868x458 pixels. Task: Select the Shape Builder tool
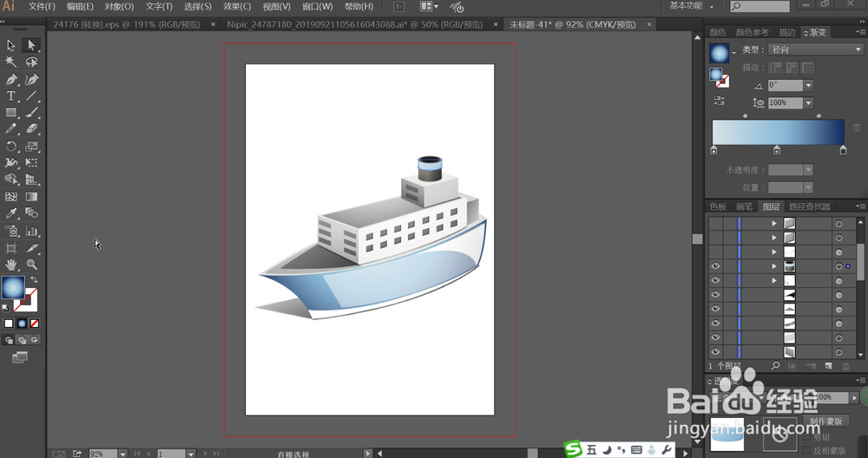(10, 180)
